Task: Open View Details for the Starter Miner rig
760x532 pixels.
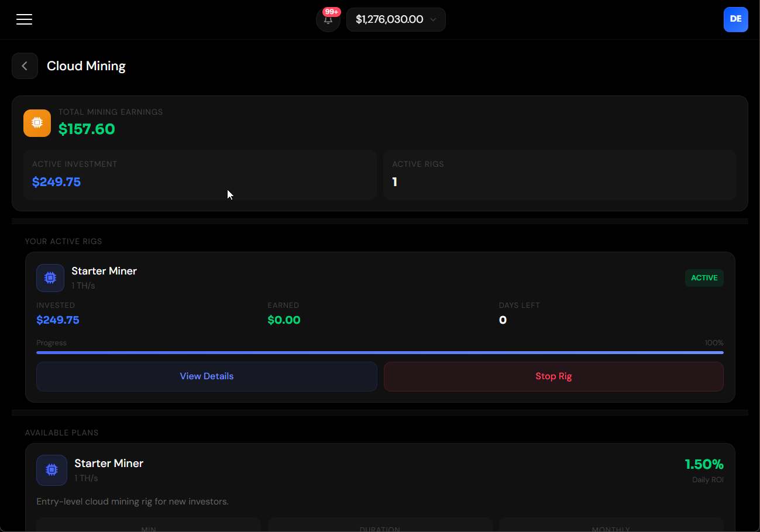Action: click(207, 376)
